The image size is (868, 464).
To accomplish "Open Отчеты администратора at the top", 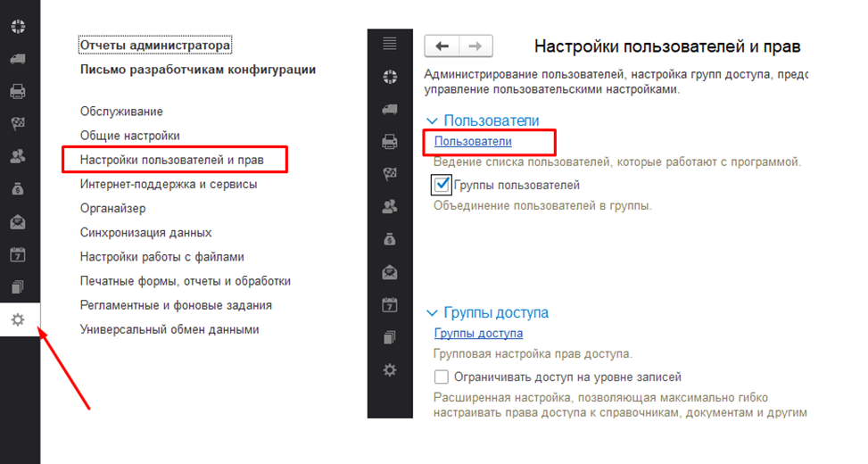I will (155, 45).
